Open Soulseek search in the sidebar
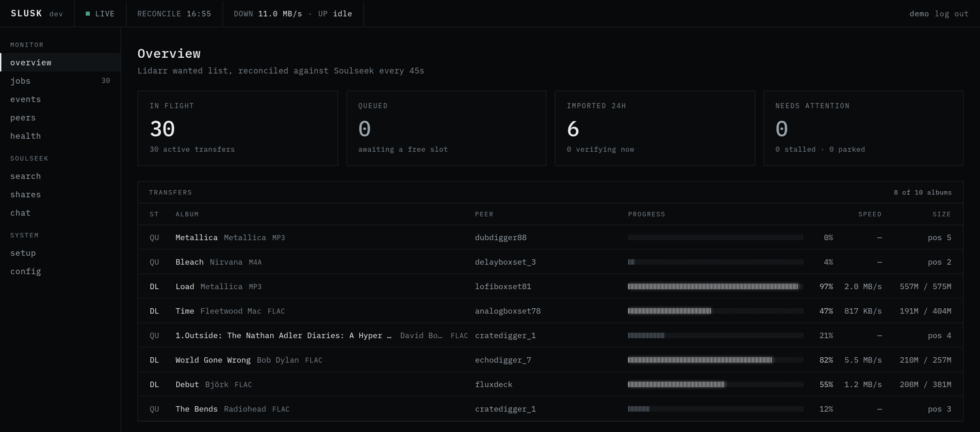980x432 pixels. click(60, 176)
